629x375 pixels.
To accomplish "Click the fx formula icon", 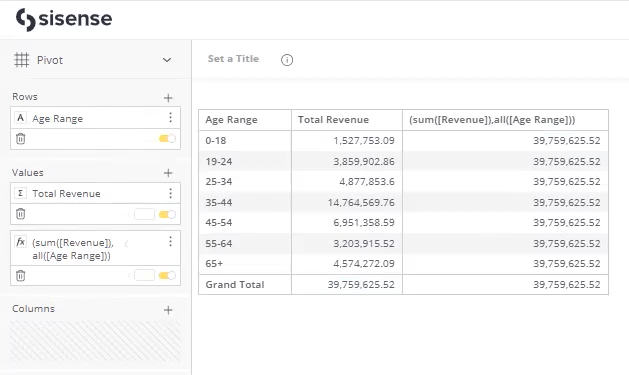I will point(20,242).
